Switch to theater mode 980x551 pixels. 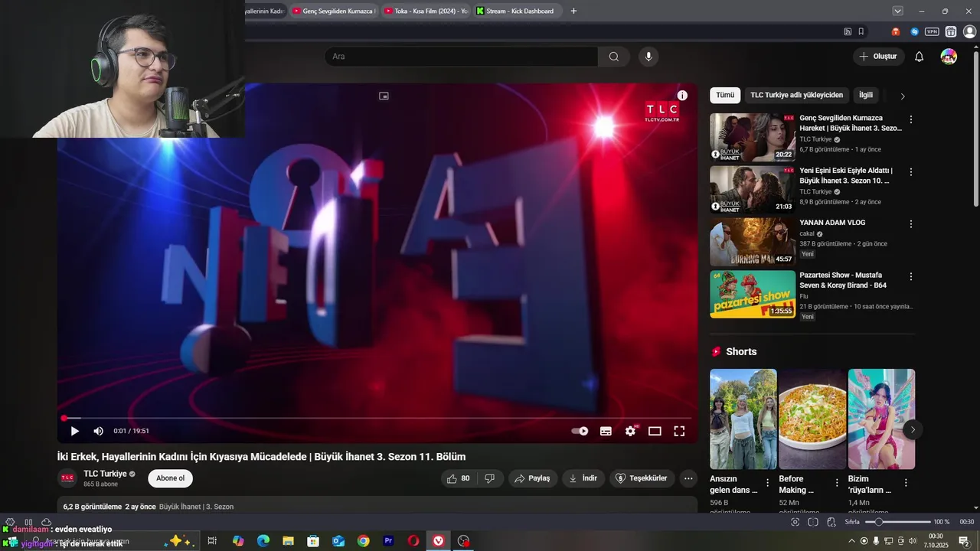pos(655,431)
